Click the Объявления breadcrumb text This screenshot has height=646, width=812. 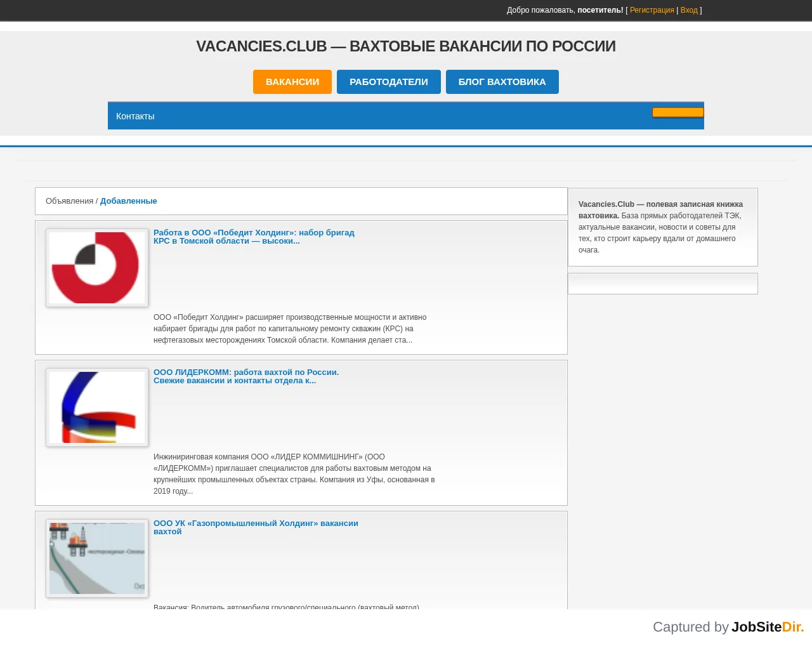pos(70,201)
